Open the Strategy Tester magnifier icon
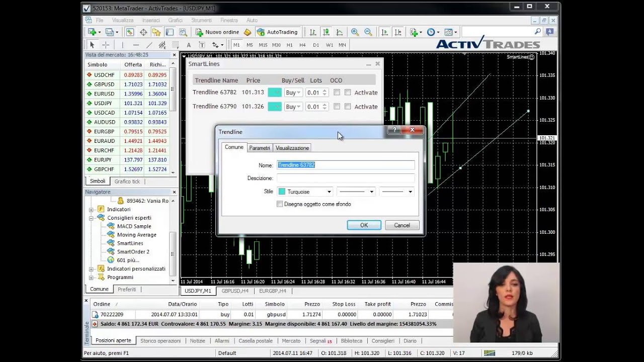This screenshot has height=362, width=644. tap(183, 32)
